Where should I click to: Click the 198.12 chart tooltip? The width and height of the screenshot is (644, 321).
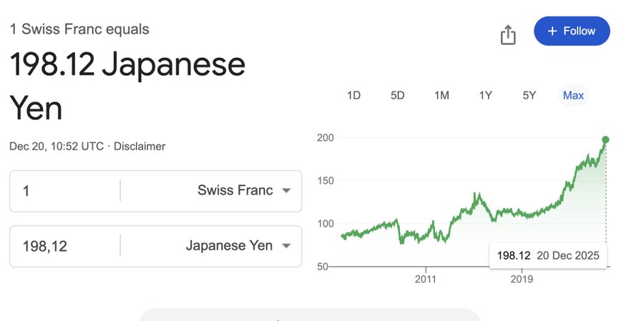tap(548, 256)
